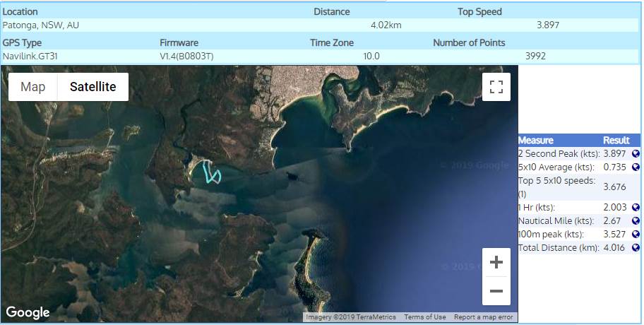Screen dimensions: 644x325
Task: Click globe icon next to 100m peak
Action: (636, 234)
